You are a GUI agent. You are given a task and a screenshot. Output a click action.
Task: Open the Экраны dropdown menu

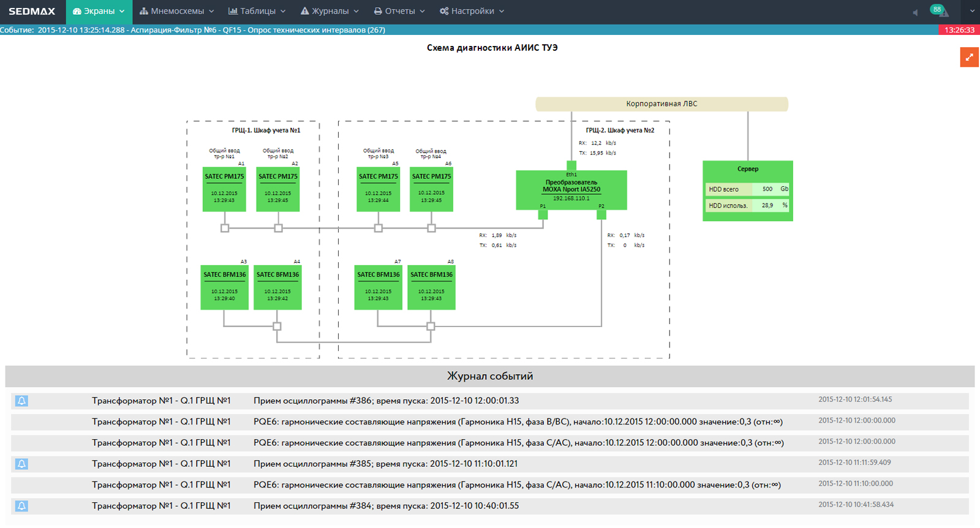click(x=99, y=11)
